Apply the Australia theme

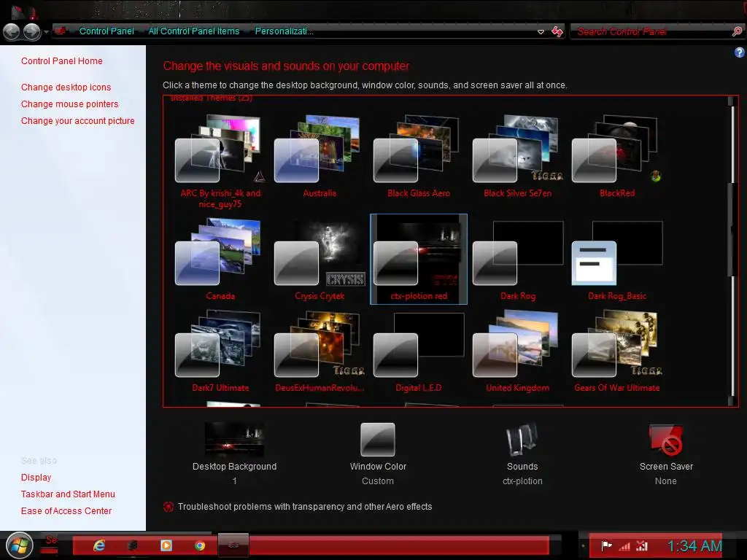click(x=320, y=156)
